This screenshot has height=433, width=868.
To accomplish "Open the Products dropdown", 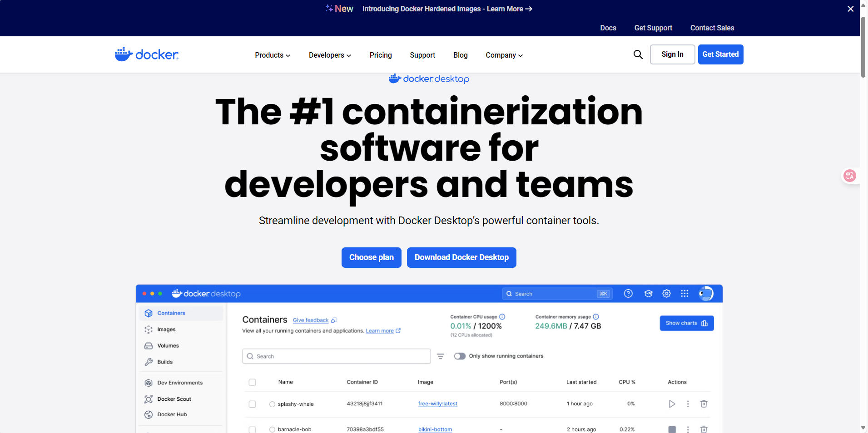I will point(272,55).
